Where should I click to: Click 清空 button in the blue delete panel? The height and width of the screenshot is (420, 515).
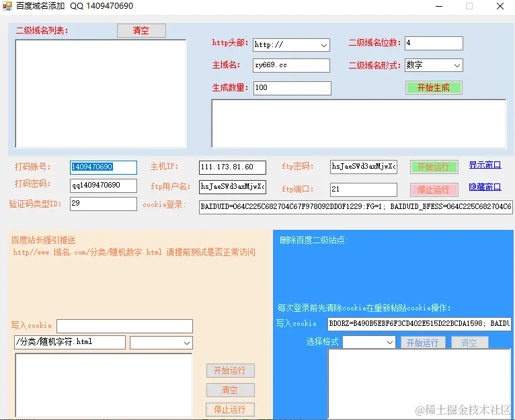pyautogui.click(x=470, y=343)
